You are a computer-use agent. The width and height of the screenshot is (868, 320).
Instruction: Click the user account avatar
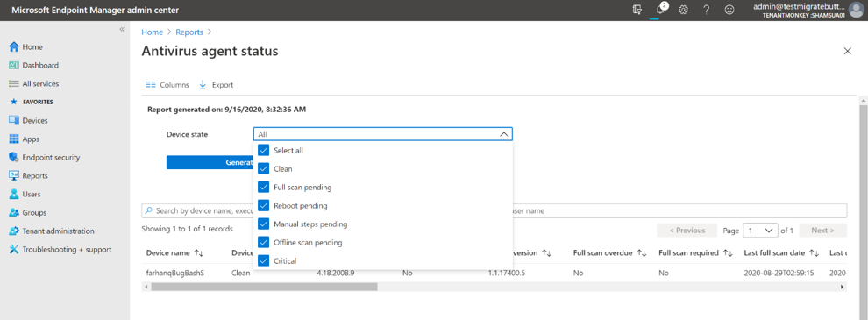(x=856, y=10)
